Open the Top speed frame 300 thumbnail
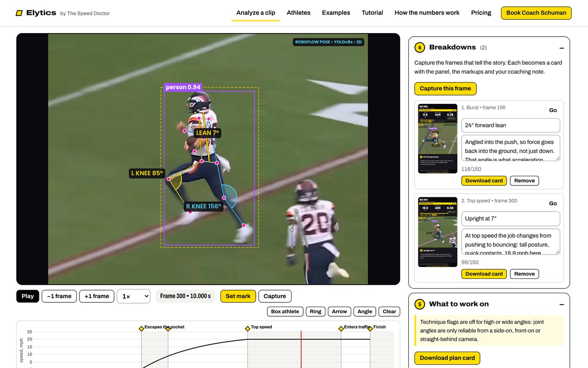 pyautogui.click(x=438, y=232)
